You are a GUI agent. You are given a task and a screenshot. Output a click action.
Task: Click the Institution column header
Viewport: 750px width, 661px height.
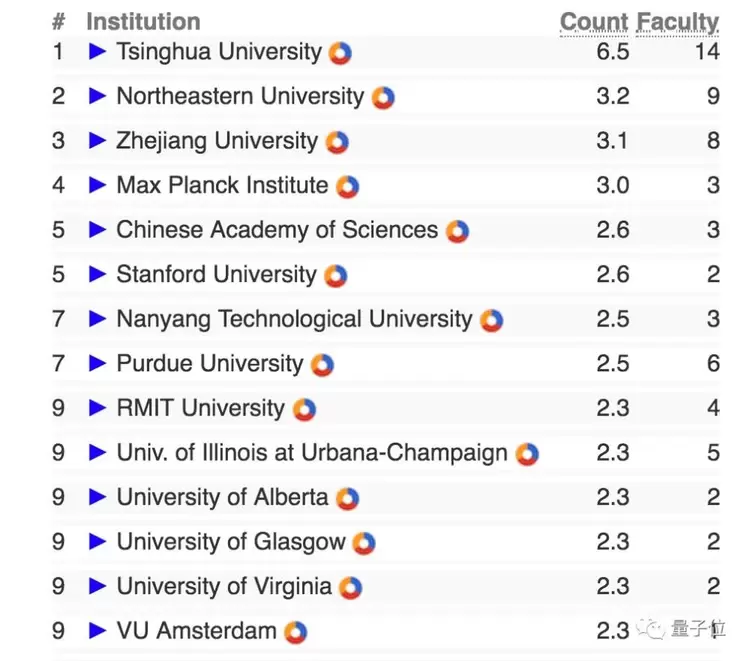tap(143, 22)
